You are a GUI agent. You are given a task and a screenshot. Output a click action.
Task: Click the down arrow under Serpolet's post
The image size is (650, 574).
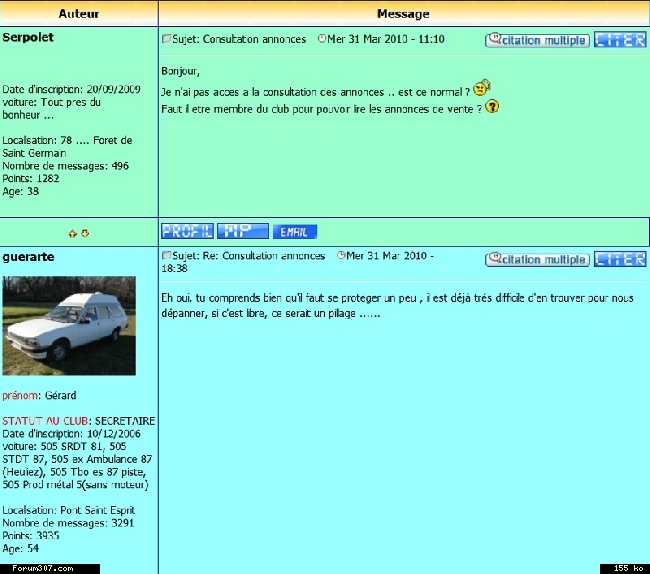pyautogui.click(x=85, y=233)
